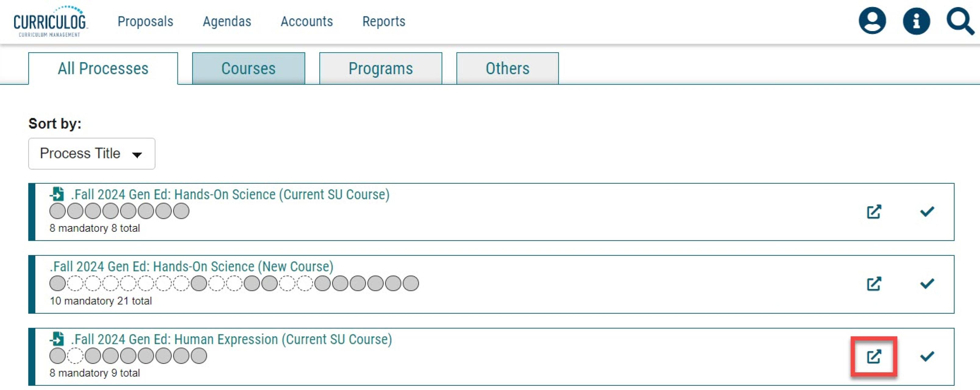This screenshot has height=390, width=980.
Task: Open the search magnifier icon
Action: 960,22
